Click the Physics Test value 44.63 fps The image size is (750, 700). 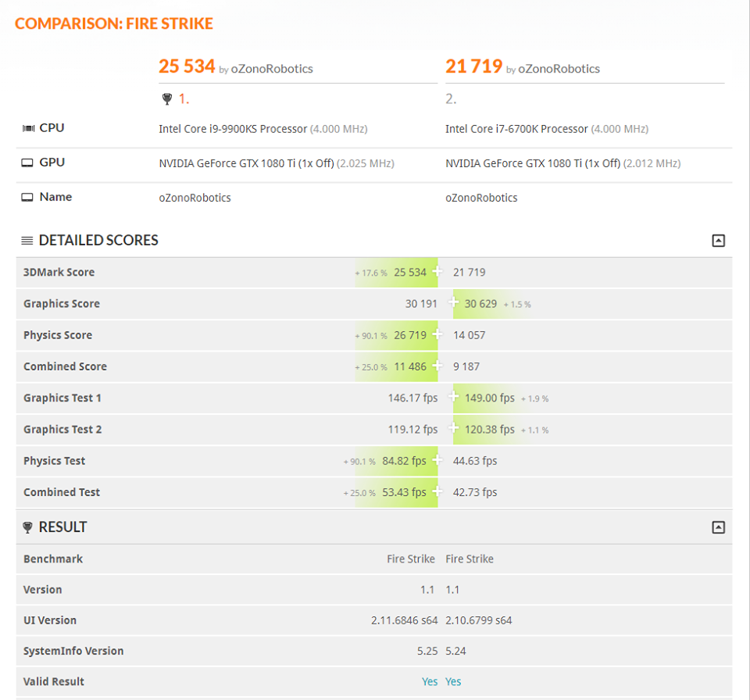click(x=475, y=461)
